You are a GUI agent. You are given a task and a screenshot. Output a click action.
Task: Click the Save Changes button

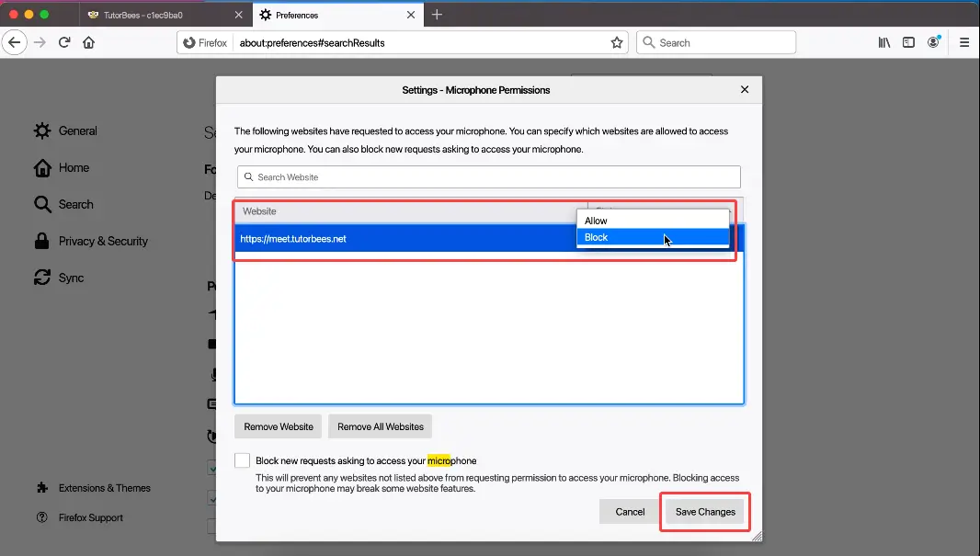705,512
